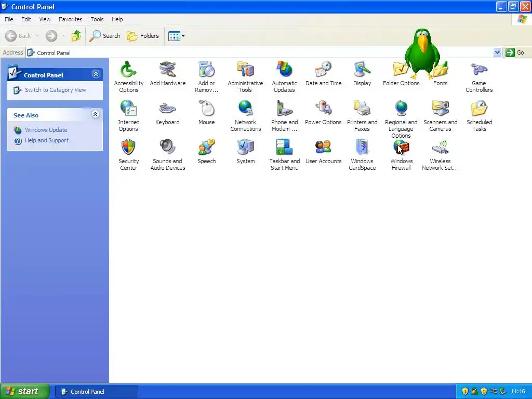The height and width of the screenshot is (399, 532).
Task: Expand the Address bar dropdown
Action: pos(497,52)
